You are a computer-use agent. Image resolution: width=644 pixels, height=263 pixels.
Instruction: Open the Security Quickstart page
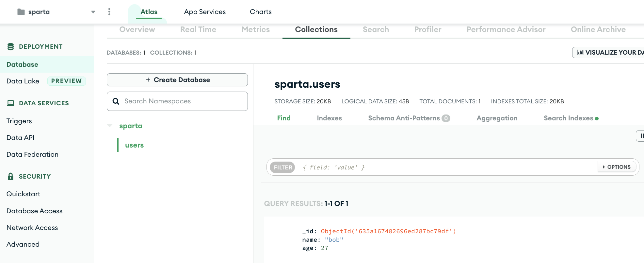click(24, 194)
